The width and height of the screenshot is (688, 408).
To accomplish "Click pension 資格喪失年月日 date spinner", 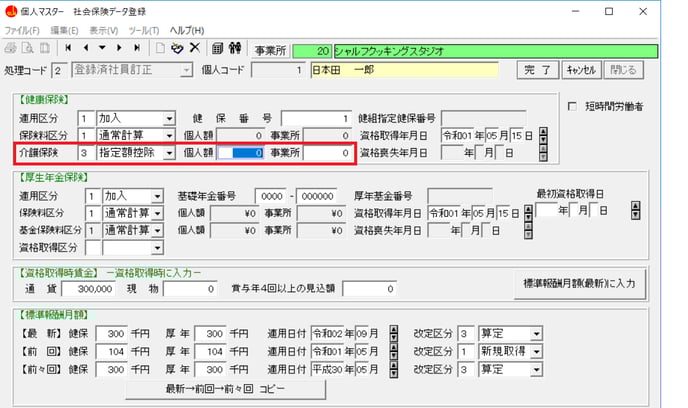I will coord(528,230).
